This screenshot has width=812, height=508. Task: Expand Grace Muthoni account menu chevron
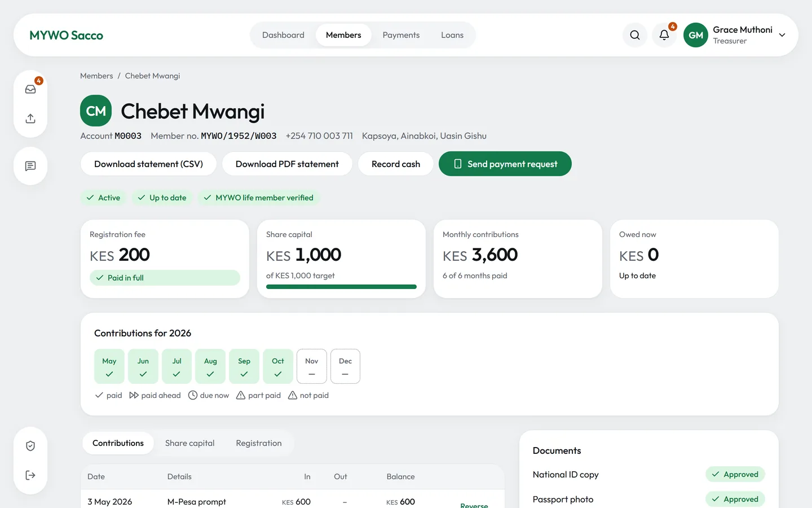tap(782, 35)
